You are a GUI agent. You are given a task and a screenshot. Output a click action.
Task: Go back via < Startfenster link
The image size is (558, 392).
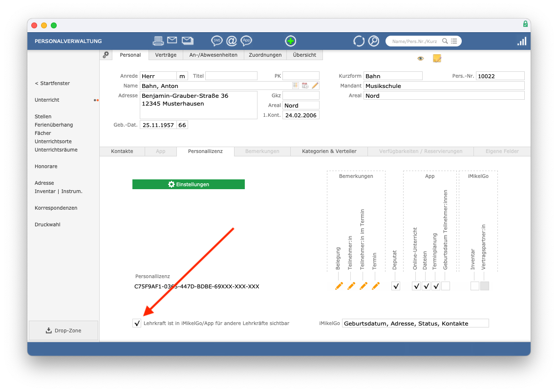(52, 83)
